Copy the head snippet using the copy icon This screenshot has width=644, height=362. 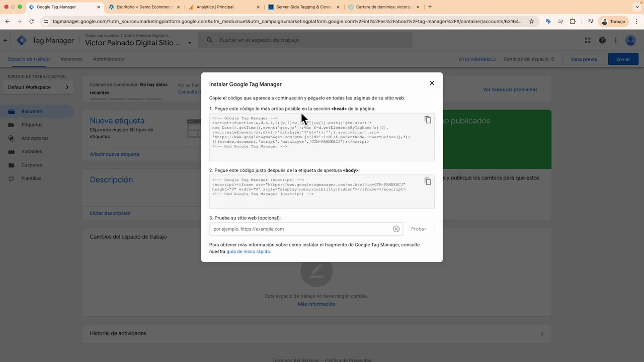(x=428, y=120)
